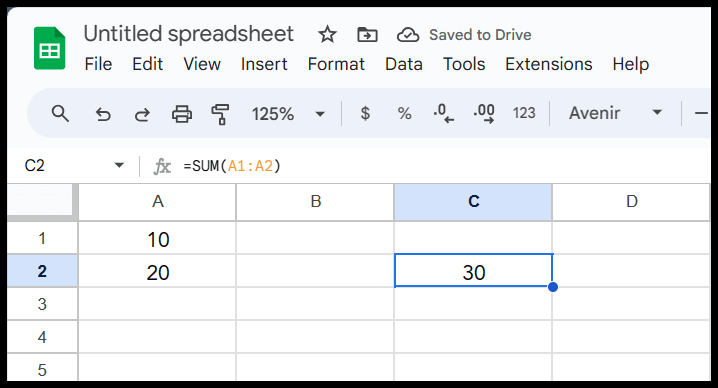This screenshot has width=718, height=388.
Task: Apply percent format
Action: pos(404,113)
